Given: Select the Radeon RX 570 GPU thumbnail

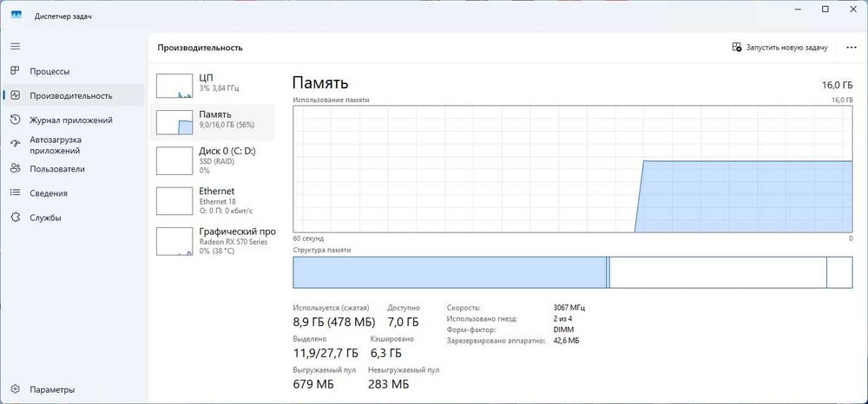Looking at the screenshot, I should pyautogui.click(x=174, y=241).
